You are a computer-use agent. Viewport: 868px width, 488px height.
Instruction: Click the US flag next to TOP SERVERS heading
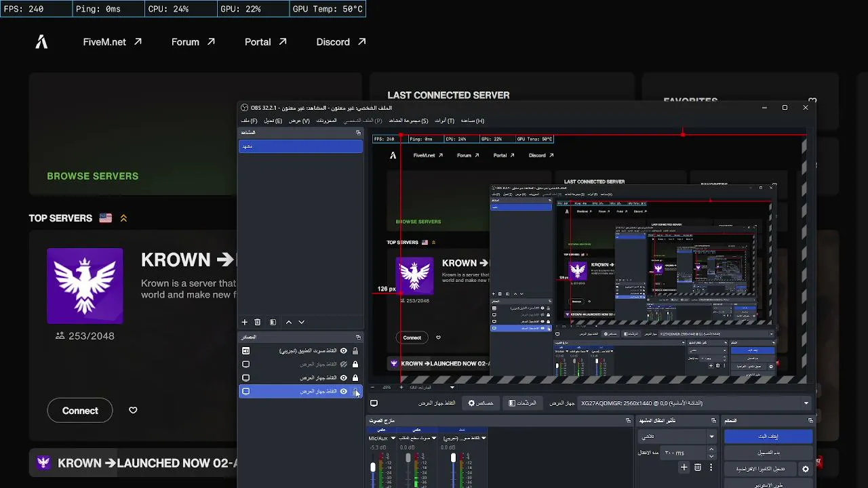coord(106,218)
